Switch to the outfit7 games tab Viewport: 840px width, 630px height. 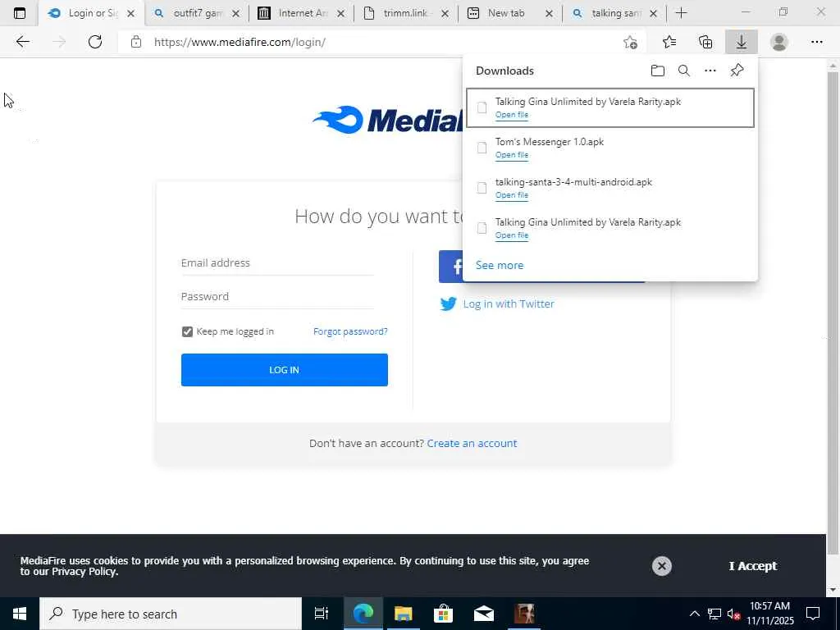(x=197, y=13)
